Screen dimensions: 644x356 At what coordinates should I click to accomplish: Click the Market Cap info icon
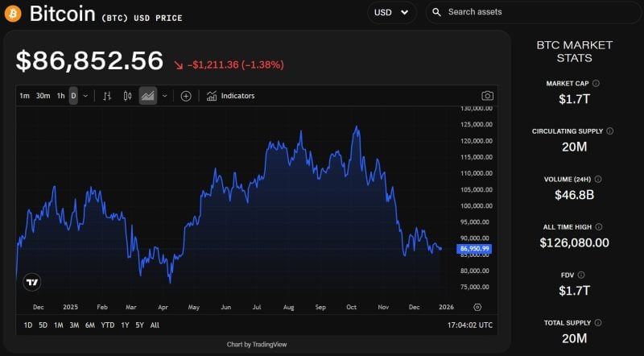pyautogui.click(x=596, y=83)
